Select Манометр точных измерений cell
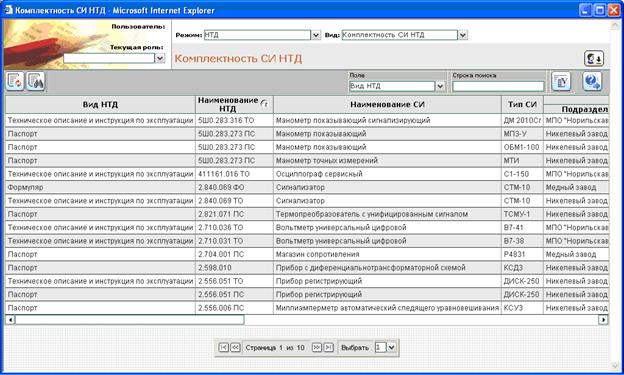The height and width of the screenshot is (375, 624). click(x=387, y=160)
